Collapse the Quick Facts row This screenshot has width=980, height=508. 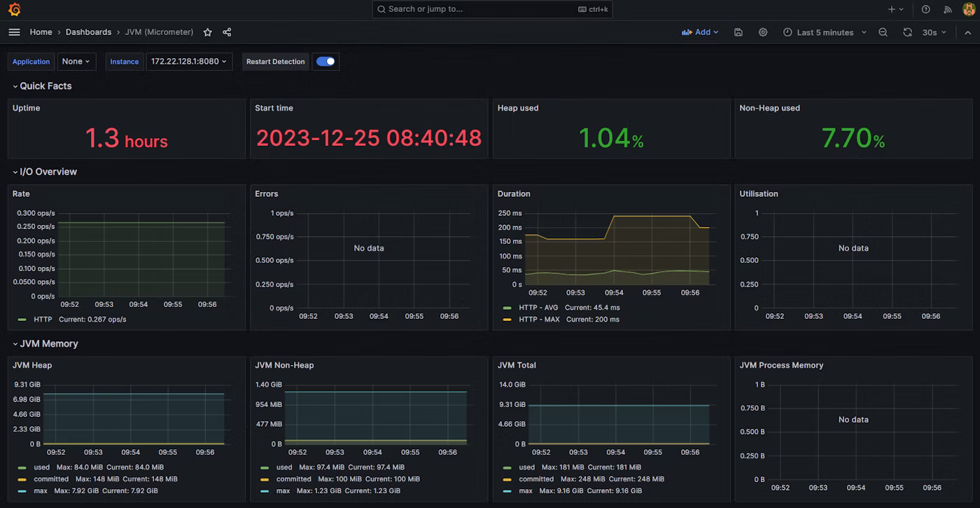tap(45, 86)
